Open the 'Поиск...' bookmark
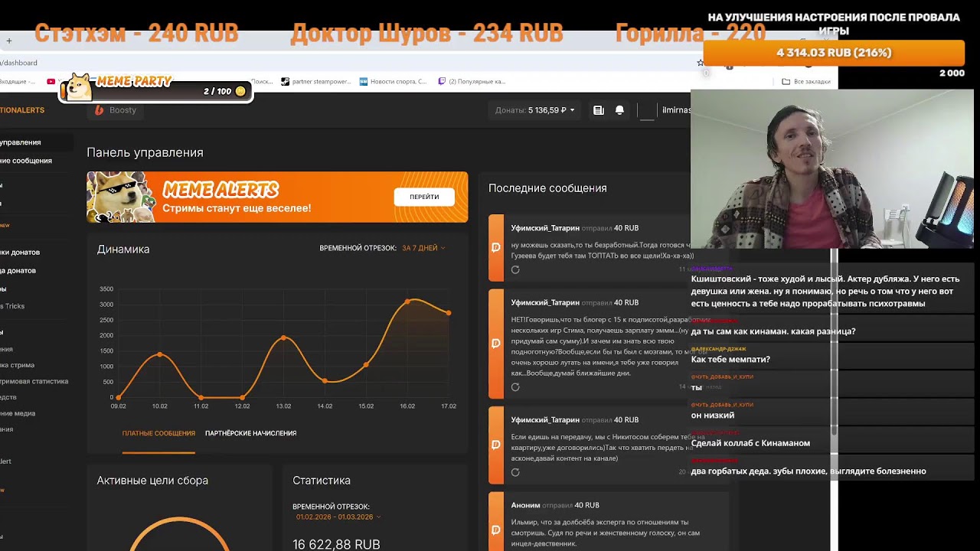980x551 pixels. pos(262,81)
